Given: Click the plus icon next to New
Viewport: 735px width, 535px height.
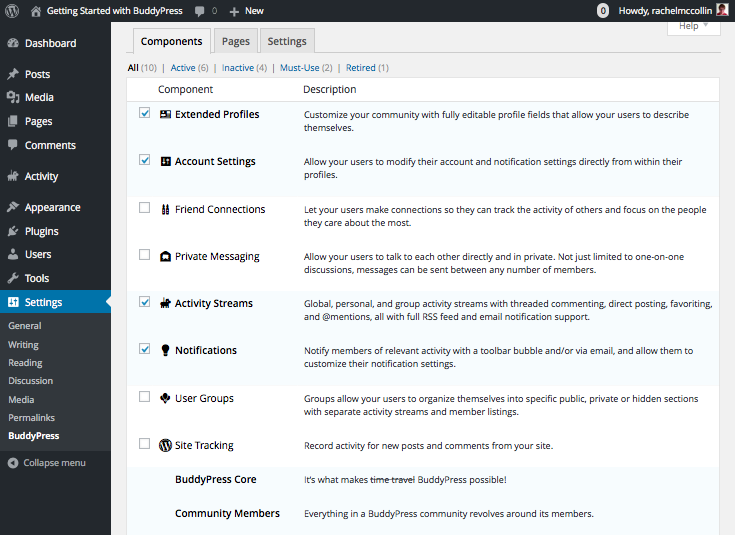Looking at the screenshot, I should coord(234,11).
